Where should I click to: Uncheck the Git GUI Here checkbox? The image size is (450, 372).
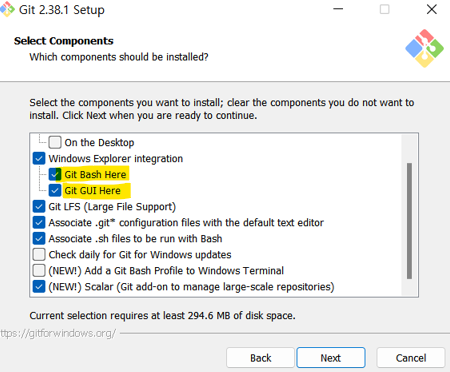(55, 190)
